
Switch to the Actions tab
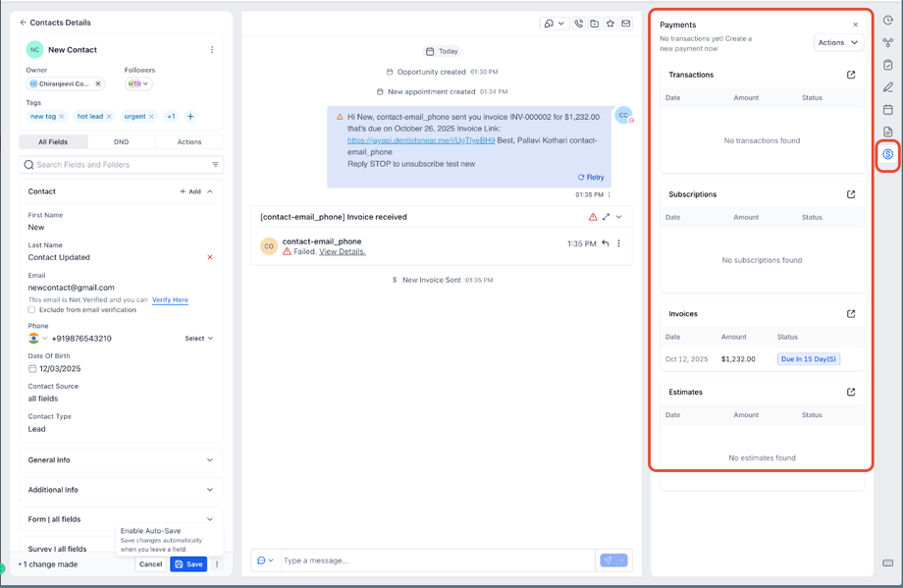[x=188, y=141]
